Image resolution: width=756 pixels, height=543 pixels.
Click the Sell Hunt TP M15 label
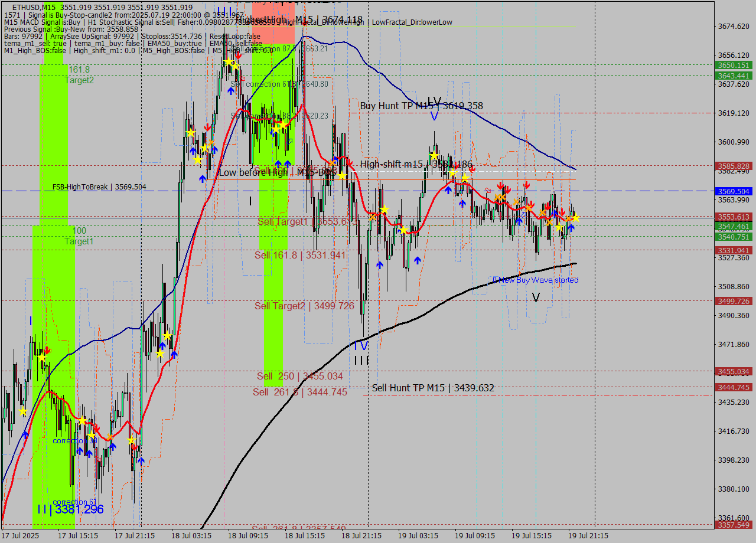point(433,388)
